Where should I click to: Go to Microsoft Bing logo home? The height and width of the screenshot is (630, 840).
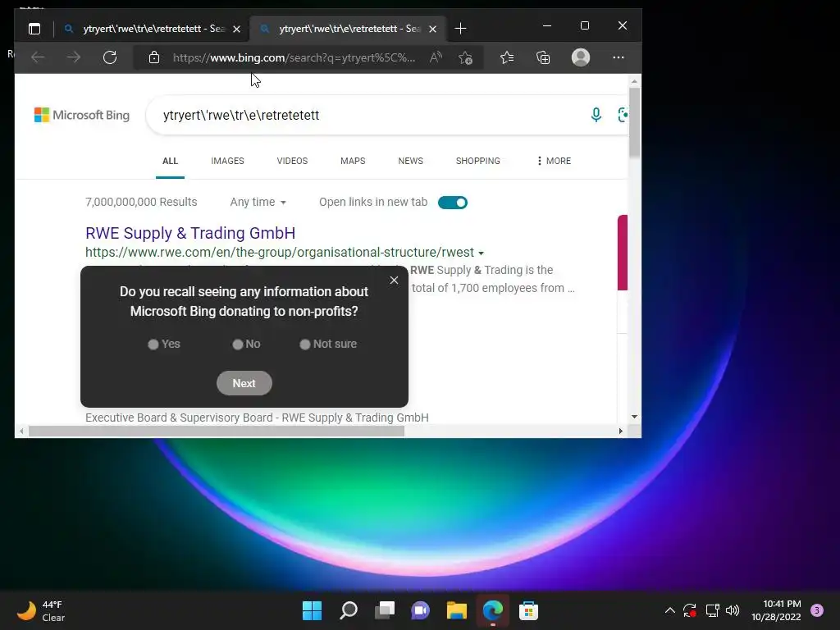[82, 115]
